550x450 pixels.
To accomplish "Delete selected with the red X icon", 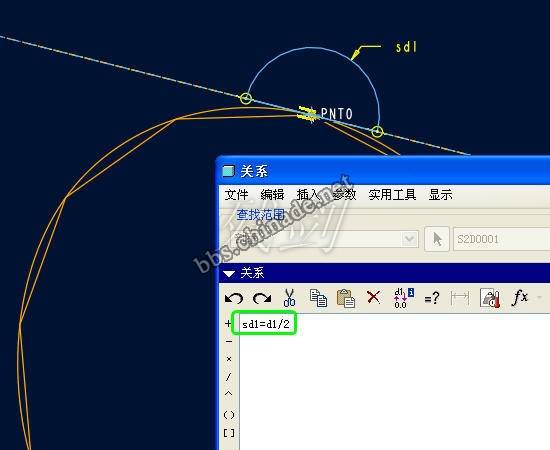I will click(x=374, y=297).
